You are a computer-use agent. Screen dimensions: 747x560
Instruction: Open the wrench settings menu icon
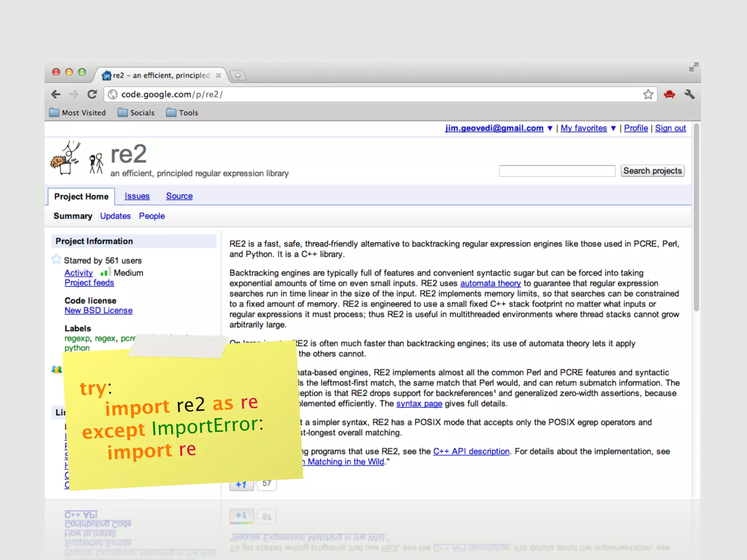pos(689,94)
